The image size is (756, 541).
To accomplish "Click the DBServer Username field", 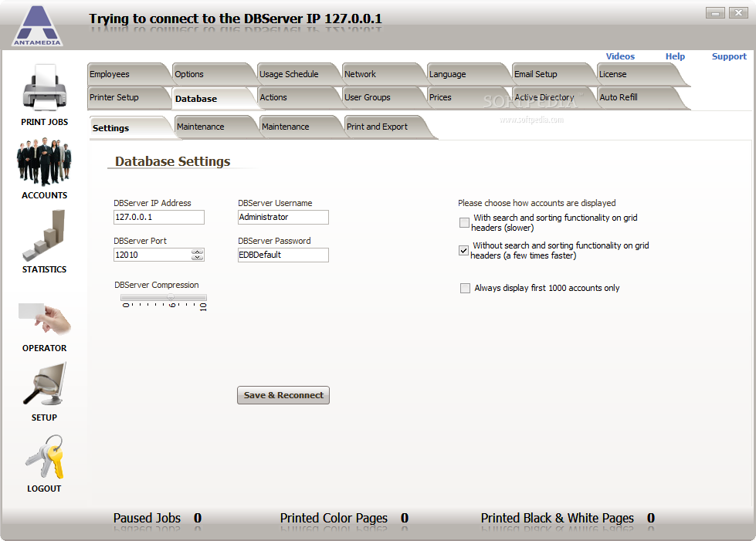I will [x=283, y=218].
